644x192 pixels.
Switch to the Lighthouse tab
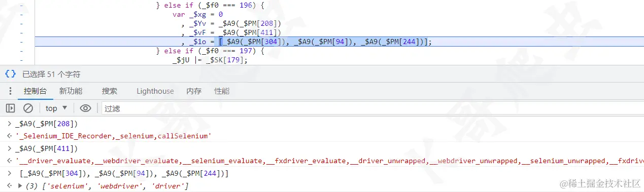click(x=155, y=91)
